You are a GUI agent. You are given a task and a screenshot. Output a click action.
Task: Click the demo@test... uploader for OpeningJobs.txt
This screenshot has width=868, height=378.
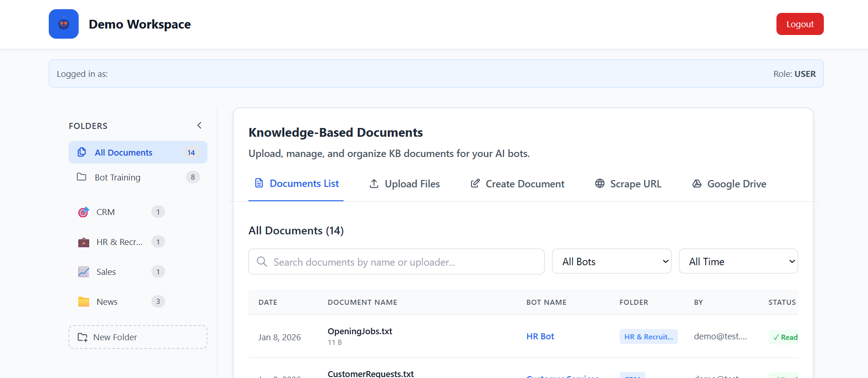[x=720, y=337]
